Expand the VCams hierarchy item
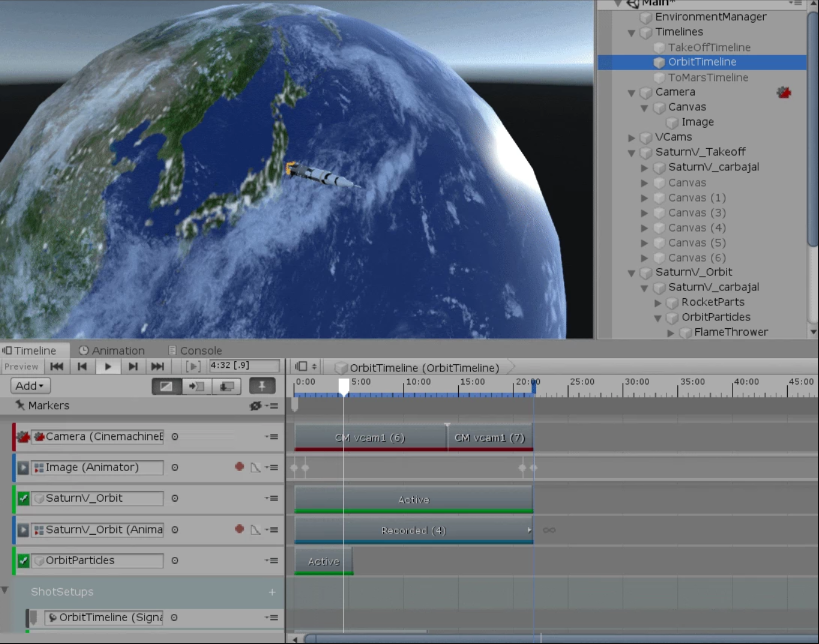The height and width of the screenshot is (644, 819). click(632, 137)
